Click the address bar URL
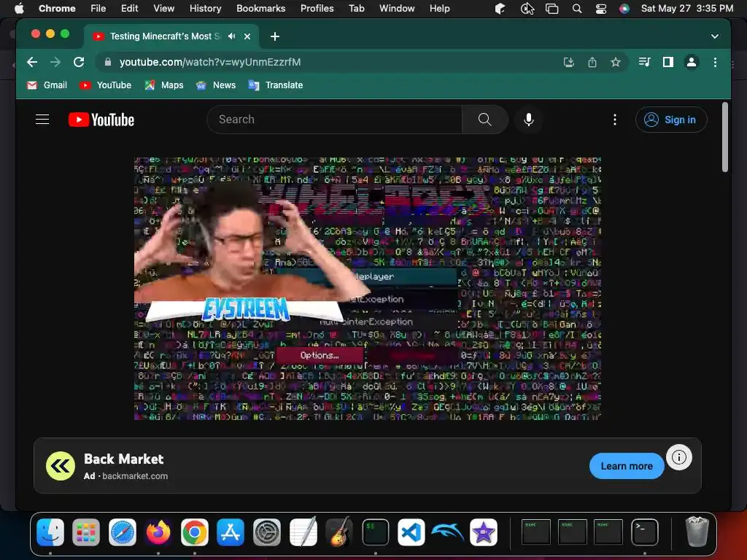The image size is (747, 560). coord(209,62)
